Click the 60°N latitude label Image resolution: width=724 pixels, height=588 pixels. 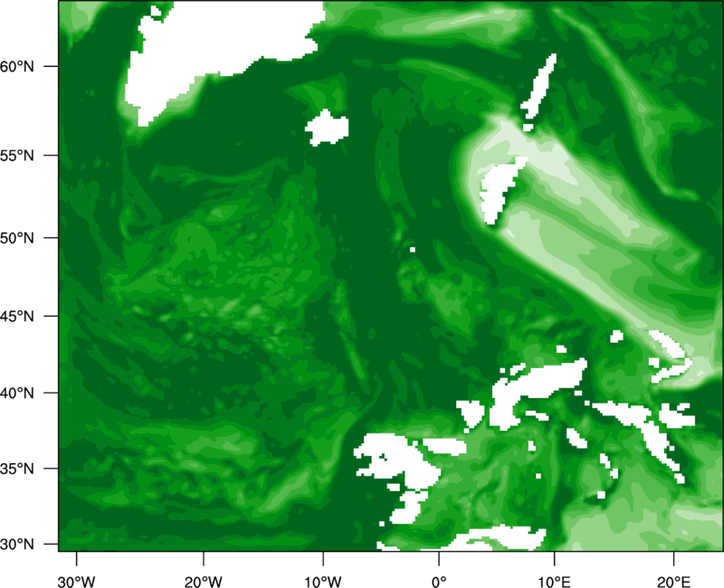(17, 66)
